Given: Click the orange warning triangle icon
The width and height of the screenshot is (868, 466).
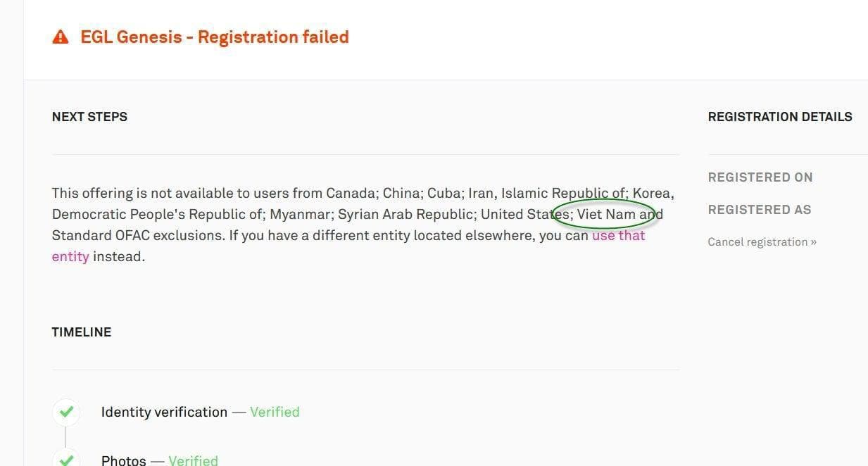Looking at the screenshot, I should tap(61, 37).
